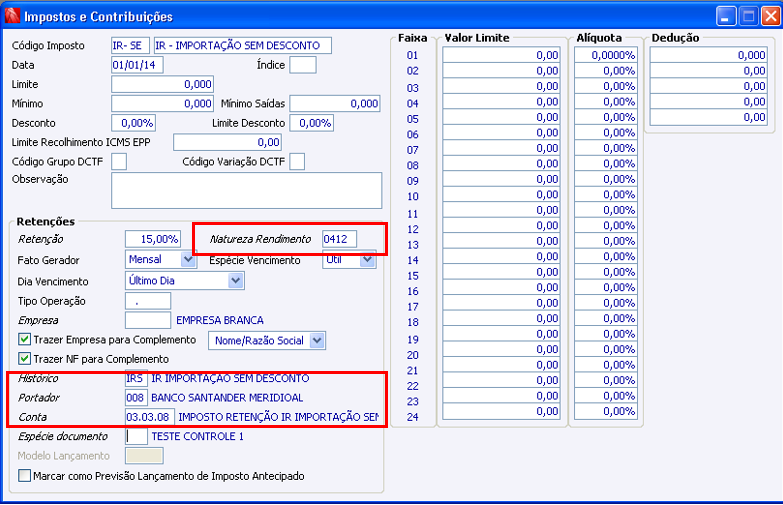Click the first Dedução field
783x505 pixels.
pyautogui.click(x=708, y=55)
